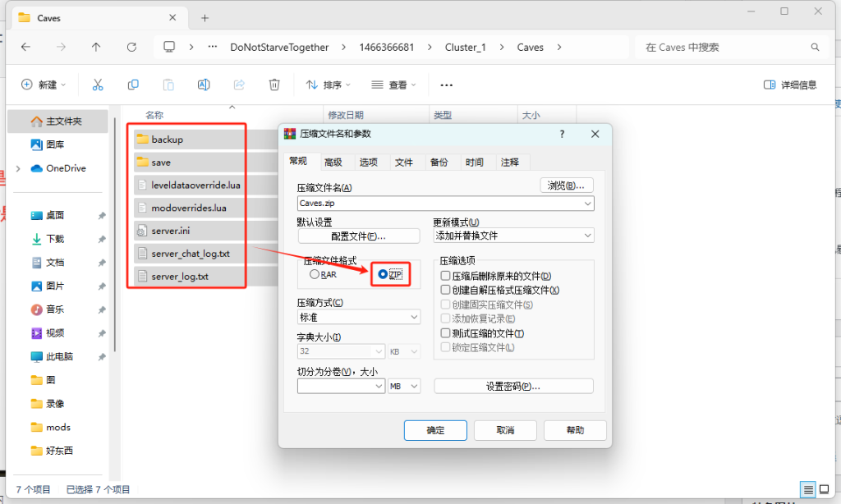Refresh the Caves folder view

131,47
